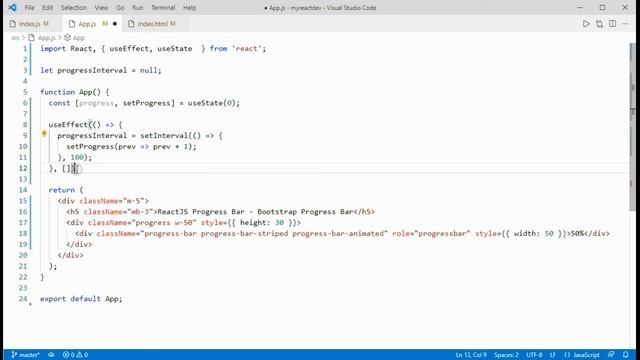Click the VS Code logo icon
The image size is (640, 360).
coord(12,7)
